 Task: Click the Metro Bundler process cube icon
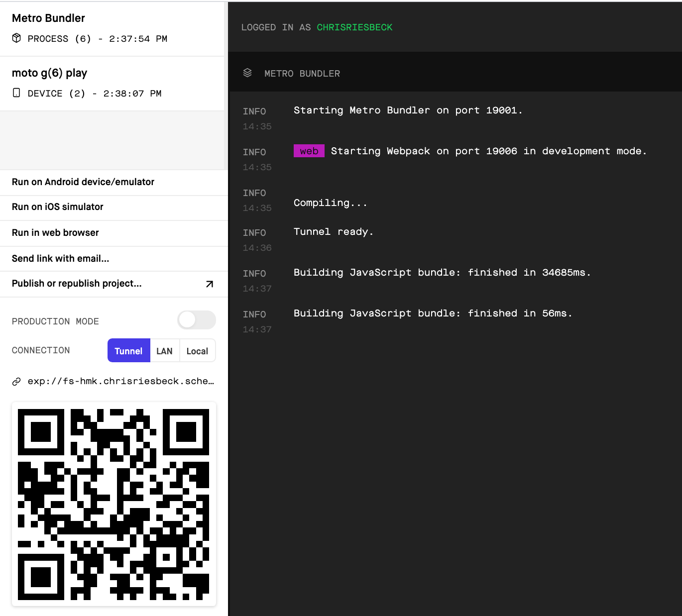click(16, 38)
